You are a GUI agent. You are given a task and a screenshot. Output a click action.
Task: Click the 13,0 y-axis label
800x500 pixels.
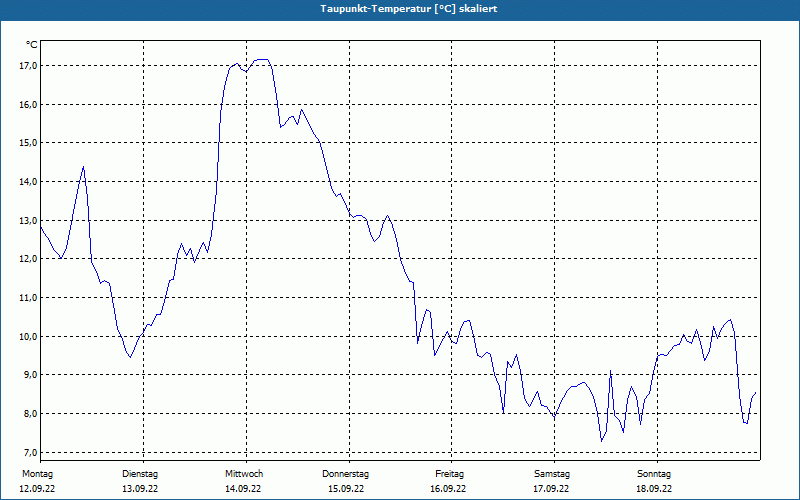point(29,220)
